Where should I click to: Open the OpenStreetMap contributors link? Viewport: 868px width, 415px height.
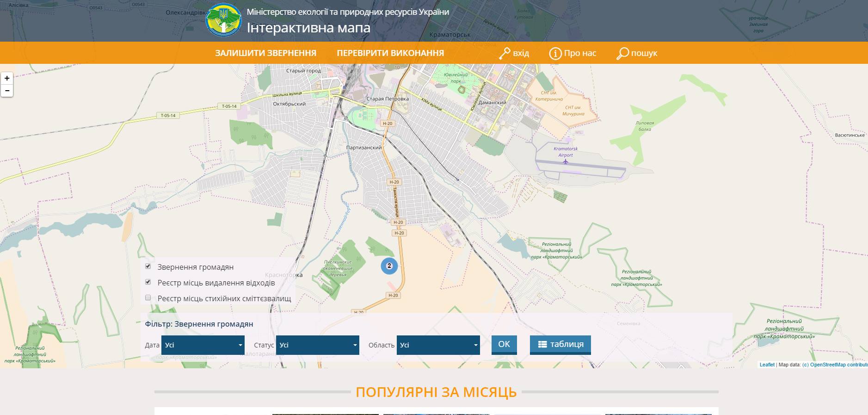point(835,365)
